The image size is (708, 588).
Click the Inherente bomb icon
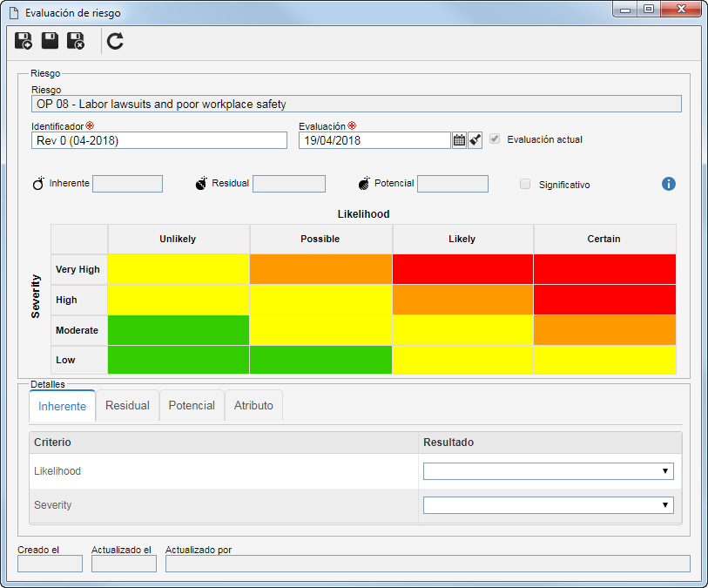pyautogui.click(x=38, y=183)
